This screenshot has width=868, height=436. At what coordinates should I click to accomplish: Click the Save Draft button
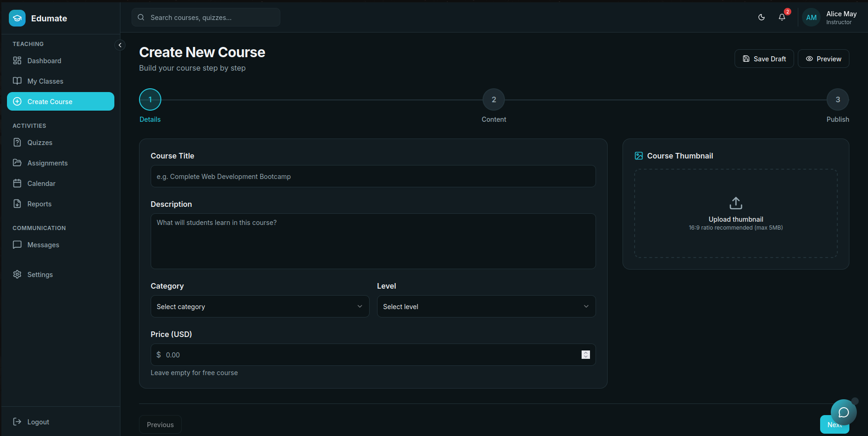764,59
